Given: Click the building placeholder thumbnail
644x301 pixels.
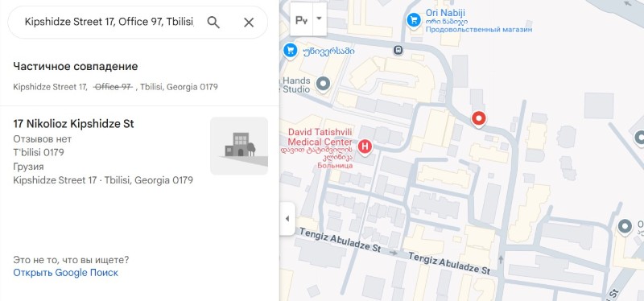Looking at the screenshot, I should click(239, 146).
